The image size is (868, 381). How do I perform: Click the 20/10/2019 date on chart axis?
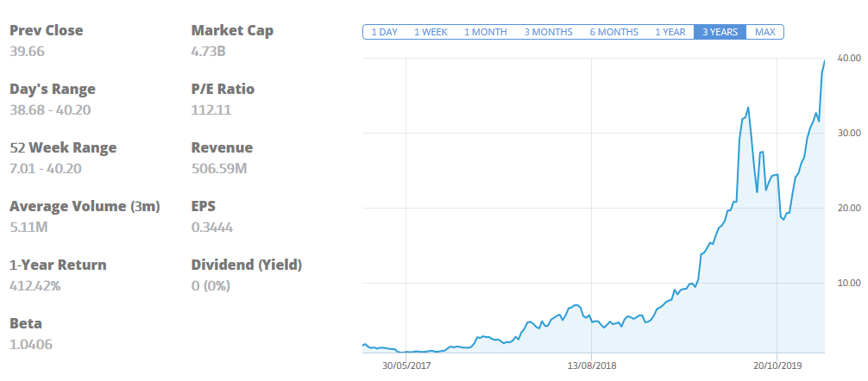(x=777, y=365)
